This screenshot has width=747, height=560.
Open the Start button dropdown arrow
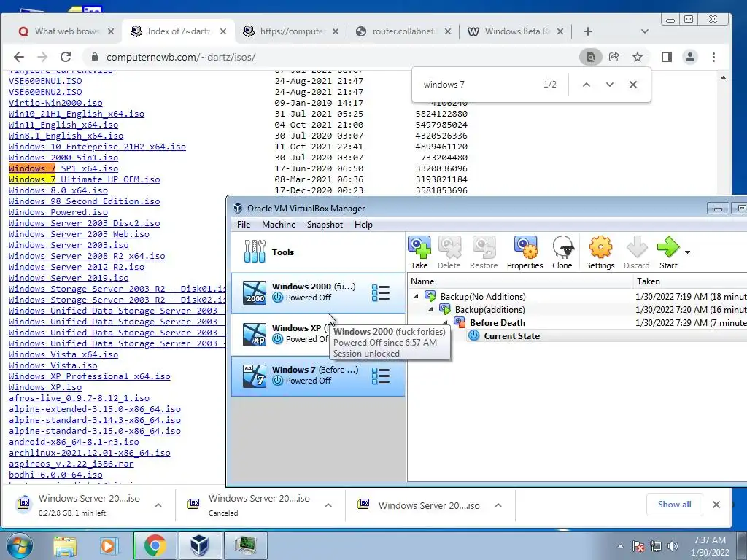point(687,252)
